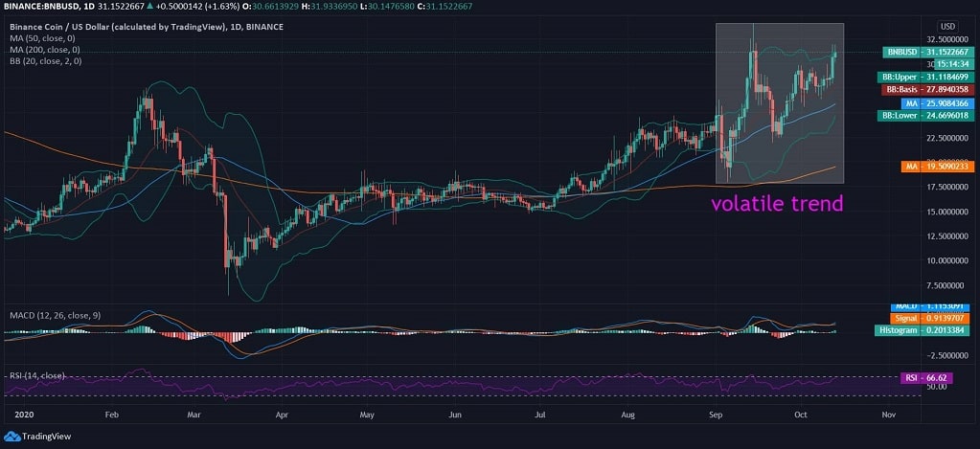
Task: Click the TradingView logo in bottom corner
Action: [37, 436]
